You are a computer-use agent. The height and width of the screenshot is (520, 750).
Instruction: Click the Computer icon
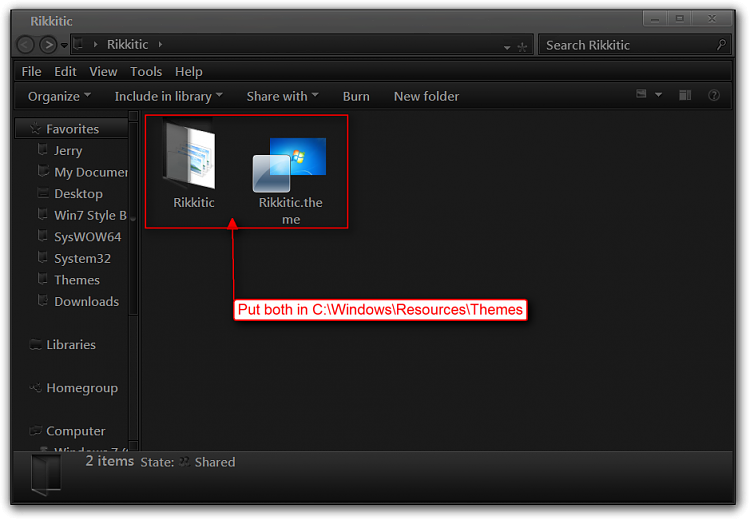point(35,431)
